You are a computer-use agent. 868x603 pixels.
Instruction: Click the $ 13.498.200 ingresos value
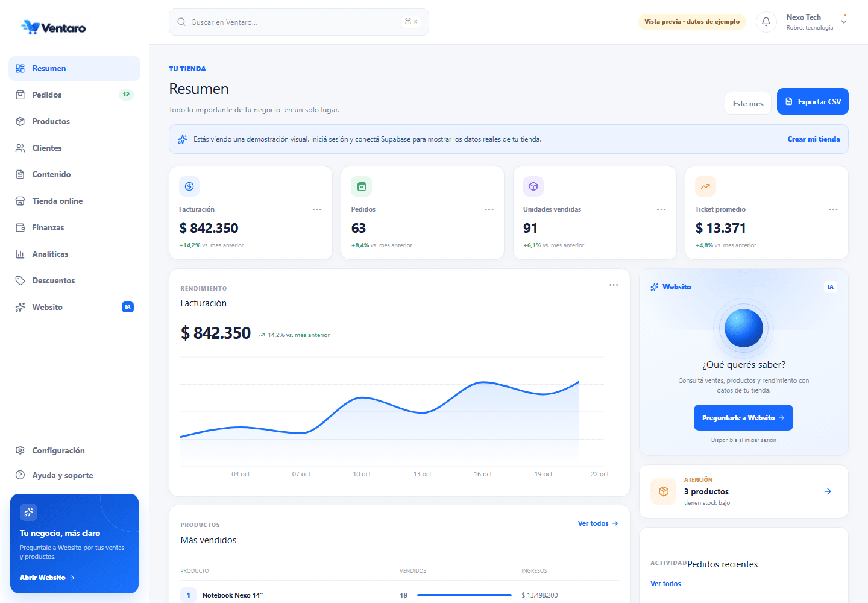(539, 595)
